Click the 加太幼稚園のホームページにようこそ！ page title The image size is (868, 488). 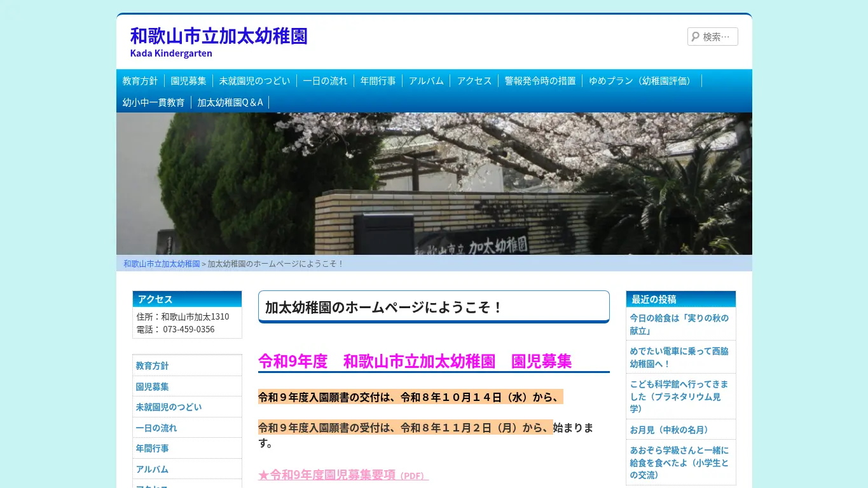(383, 308)
